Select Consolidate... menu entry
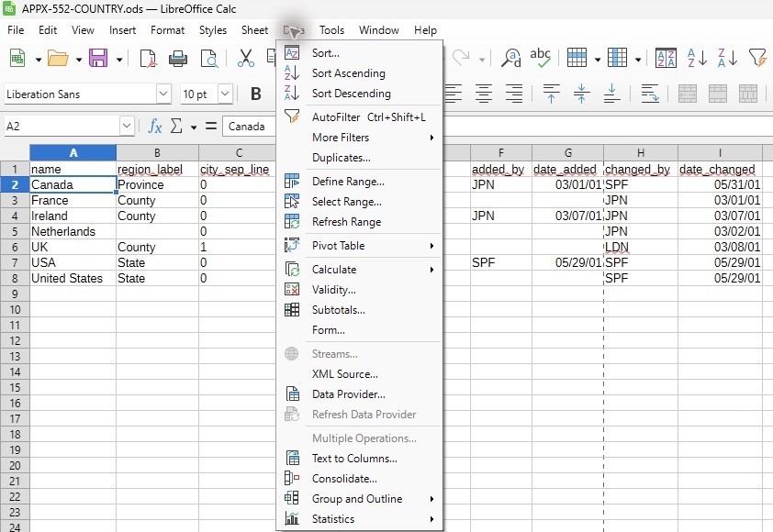Screen dimensions: 773x532 pos(360,479)
